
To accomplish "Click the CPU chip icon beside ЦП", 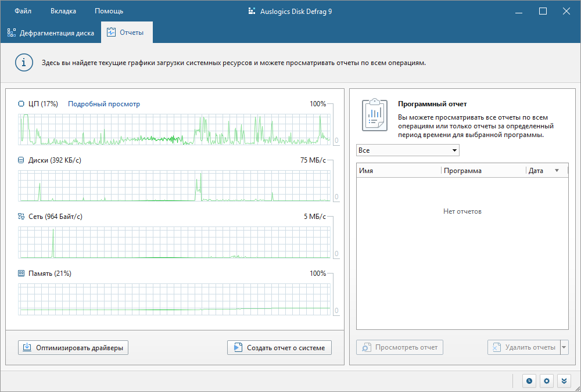I will pos(22,104).
